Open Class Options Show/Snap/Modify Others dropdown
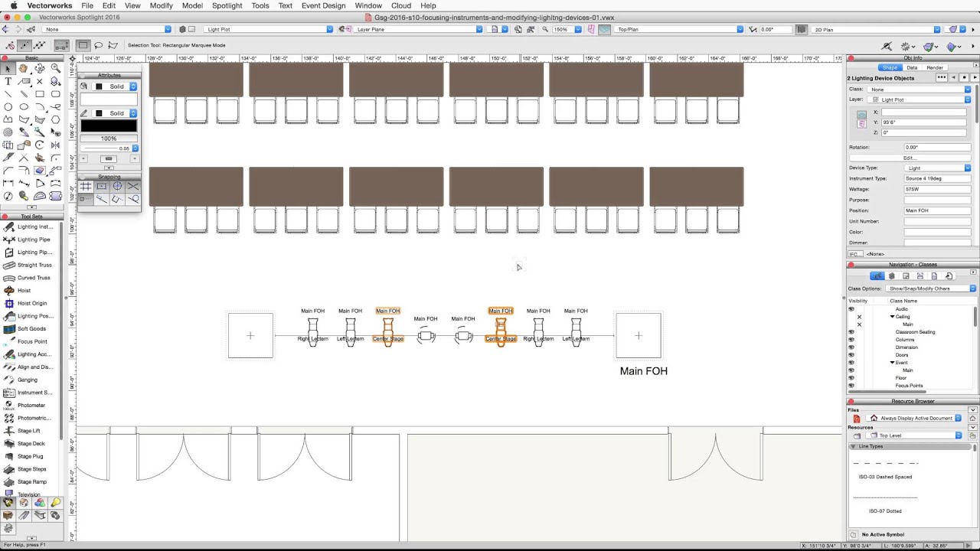Screen dimensions: 980x551 click(x=932, y=289)
